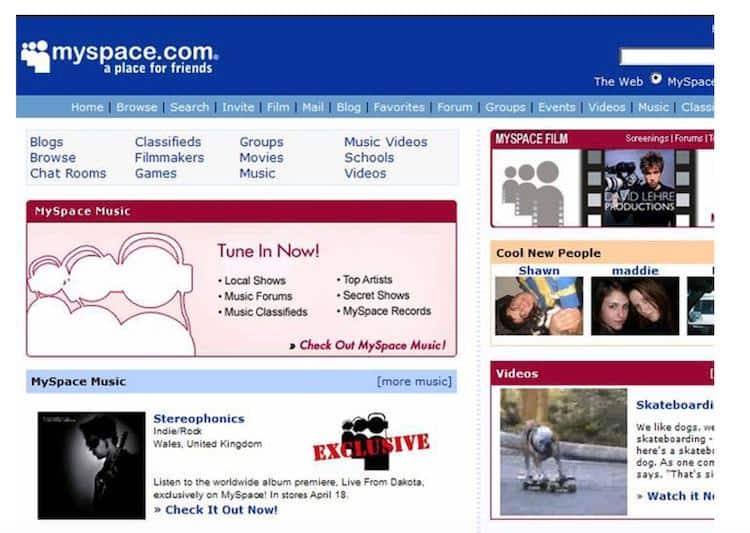Open Screenings link in MySpace Film header

[646, 138]
